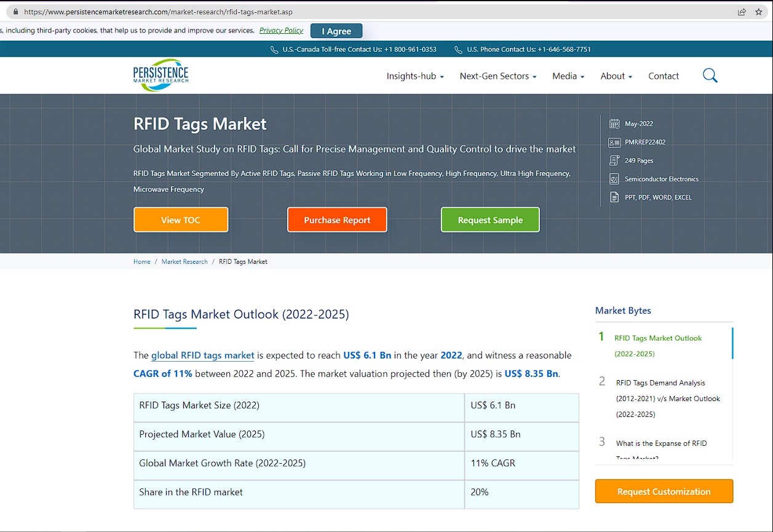Open the global RFID tags market link
The image size is (773, 532).
coord(202,355)
